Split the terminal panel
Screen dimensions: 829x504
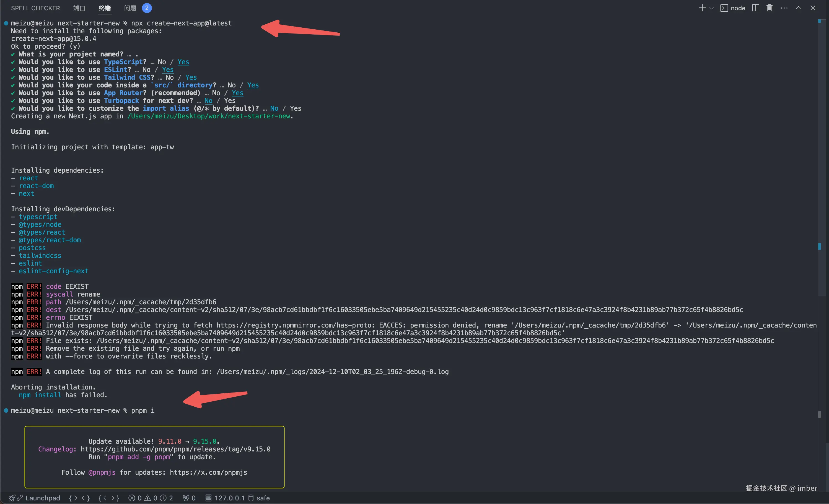pyautogui.click(x=755, y=8)
